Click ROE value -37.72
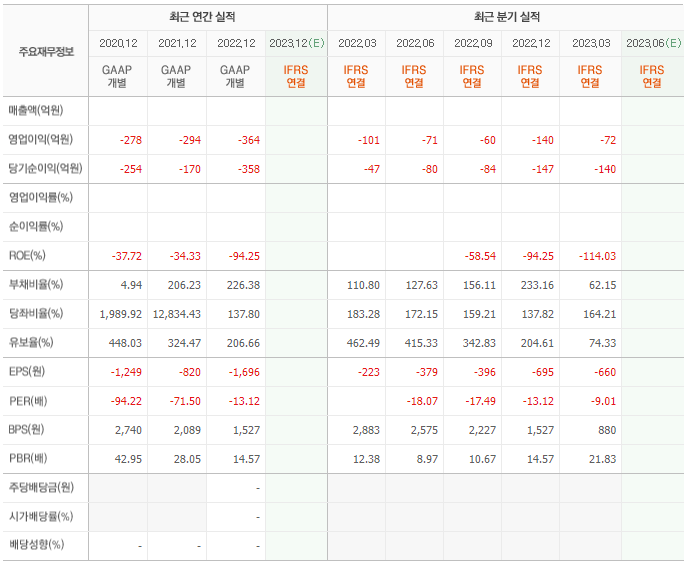This screenshot has width=687, height=563. point(127,256)
